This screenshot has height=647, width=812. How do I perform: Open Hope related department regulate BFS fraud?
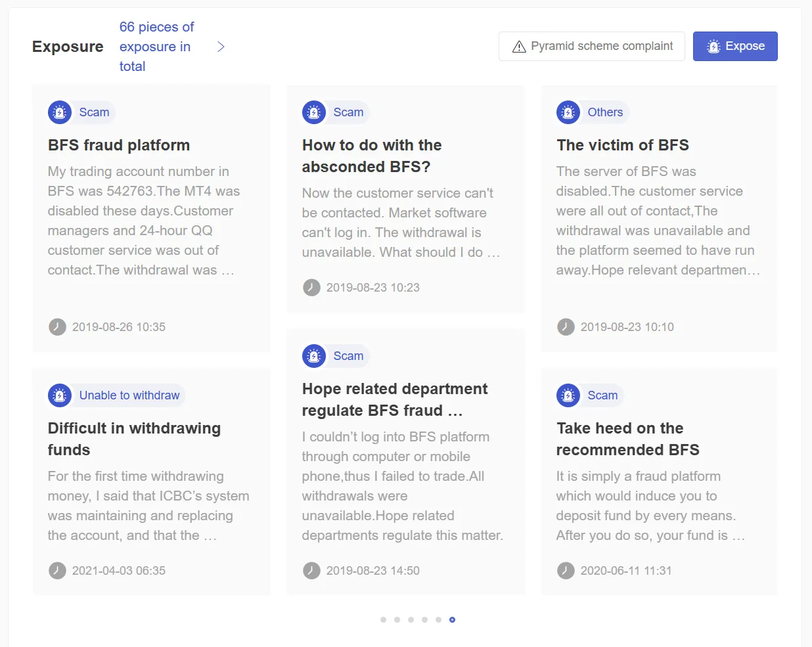coord(395,400)
